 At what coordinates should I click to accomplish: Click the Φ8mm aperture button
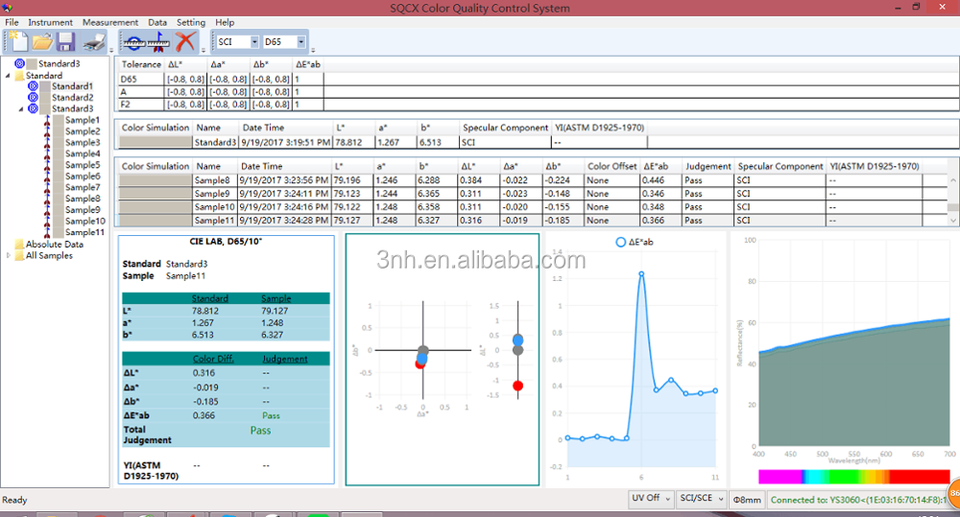click(x=747, y=499)
